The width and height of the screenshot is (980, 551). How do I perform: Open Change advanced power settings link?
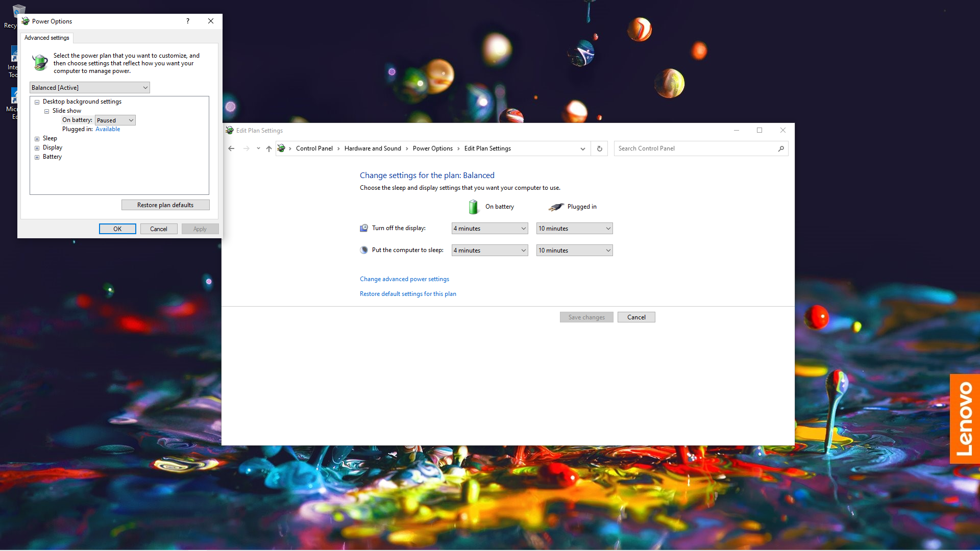tap(404, 279)
